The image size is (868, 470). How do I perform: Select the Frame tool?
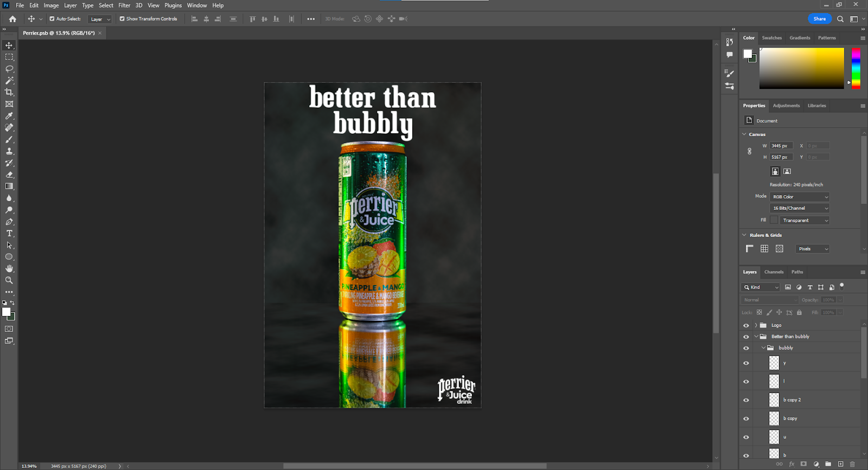[9, 104]
